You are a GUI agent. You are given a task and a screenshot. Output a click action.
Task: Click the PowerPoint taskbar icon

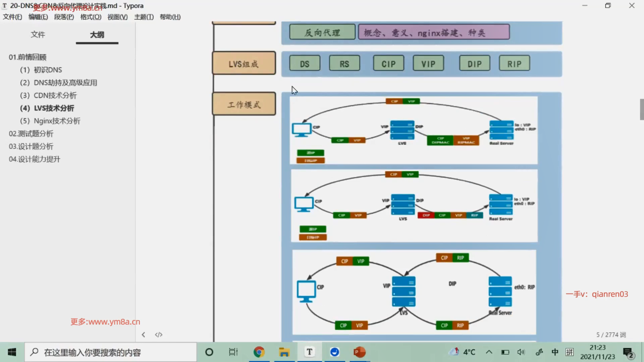pyautogui.click(x=359, y=352)
